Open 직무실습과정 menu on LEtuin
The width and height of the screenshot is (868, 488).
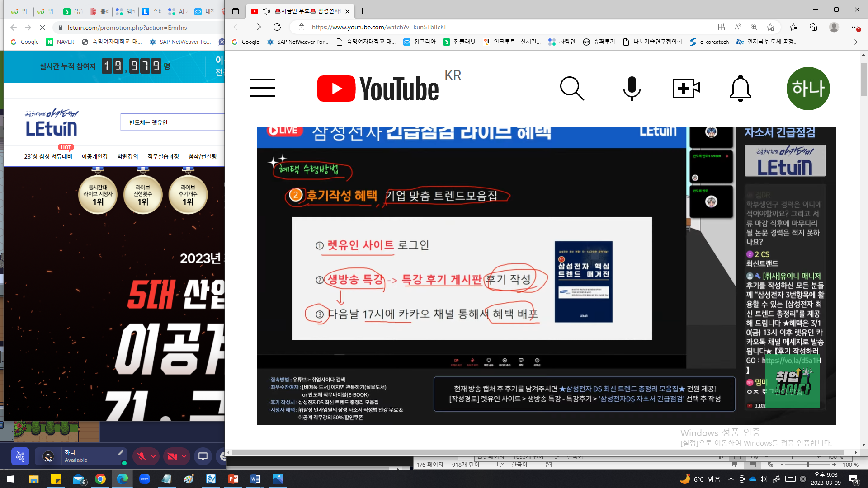coord(163,156)
